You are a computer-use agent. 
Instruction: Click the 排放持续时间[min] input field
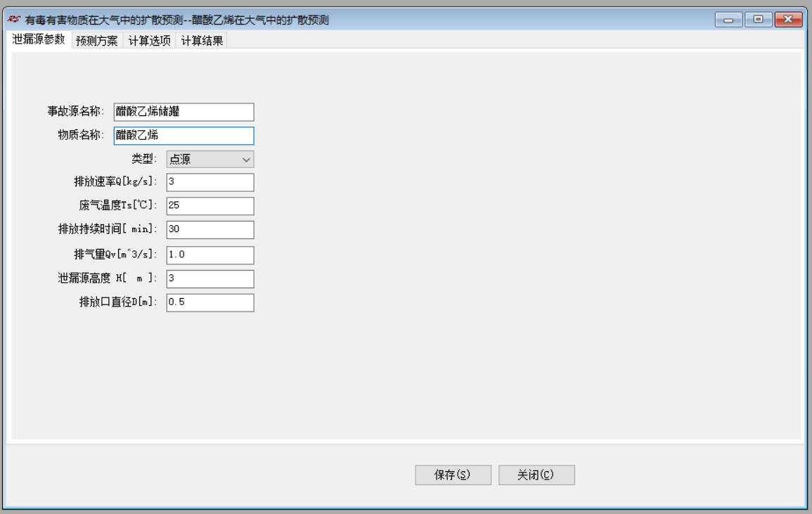click(210, 229)
